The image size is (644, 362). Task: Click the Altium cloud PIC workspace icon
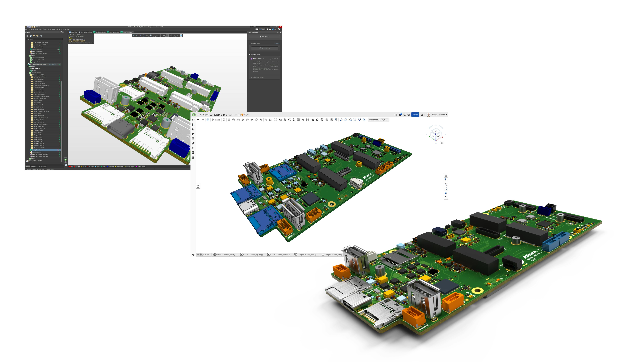click(x=275, y=29)
